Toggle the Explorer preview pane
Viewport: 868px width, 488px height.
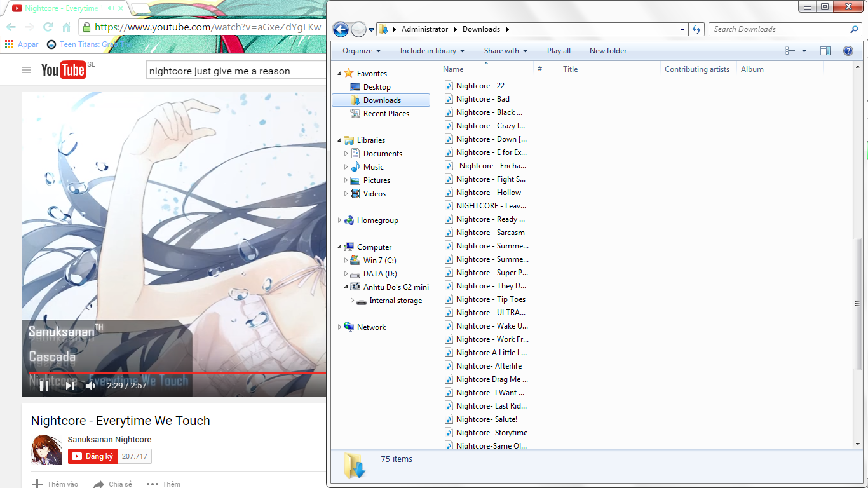click(825, 51)
